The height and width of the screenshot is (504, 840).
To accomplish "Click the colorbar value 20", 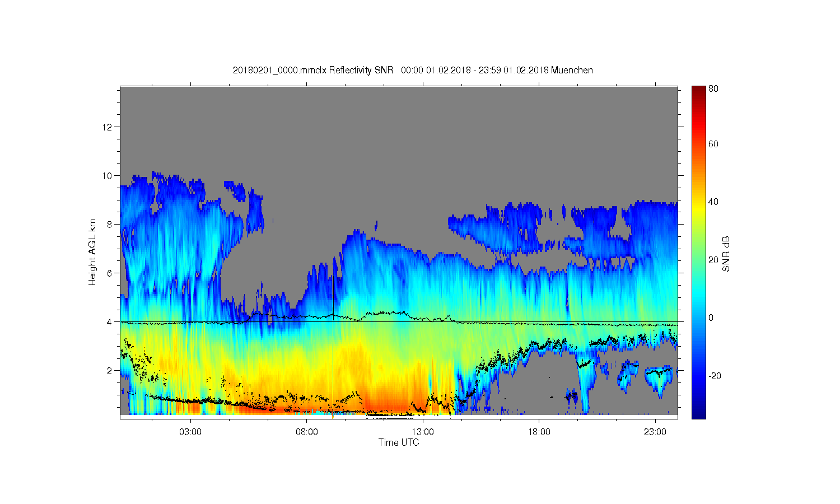I will pos(713,259).
